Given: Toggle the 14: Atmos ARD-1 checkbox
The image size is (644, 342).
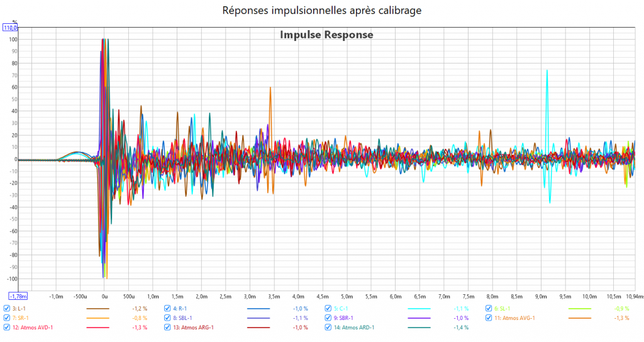Looking at the screenshot, I should click(x=328, y=328).
